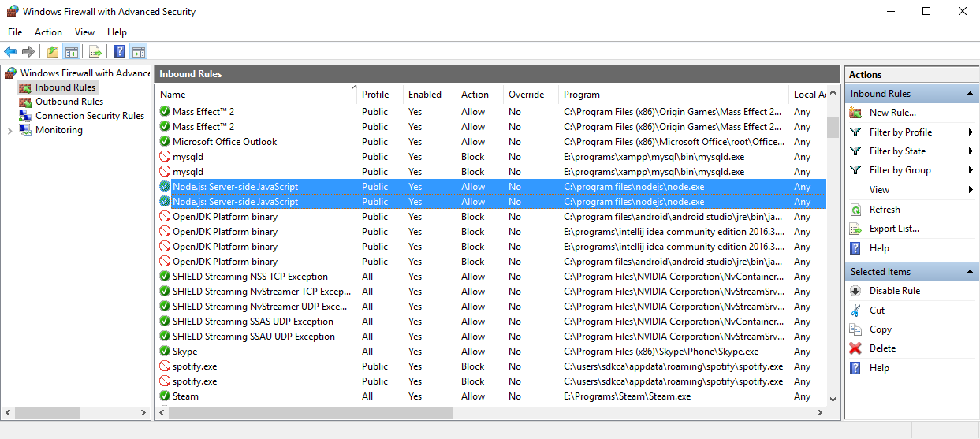Click the Skype.exe program path cell
Viewport: 980px width, 439px height.
661,352
